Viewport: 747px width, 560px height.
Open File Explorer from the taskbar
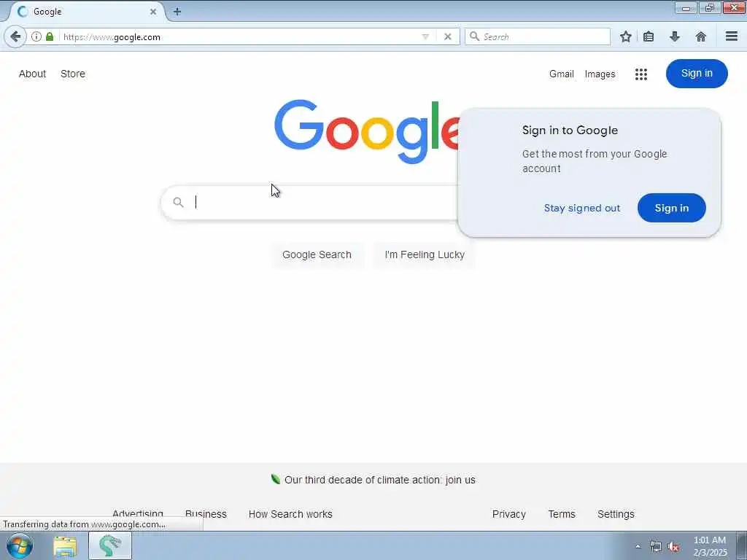[x=65, y=546]
